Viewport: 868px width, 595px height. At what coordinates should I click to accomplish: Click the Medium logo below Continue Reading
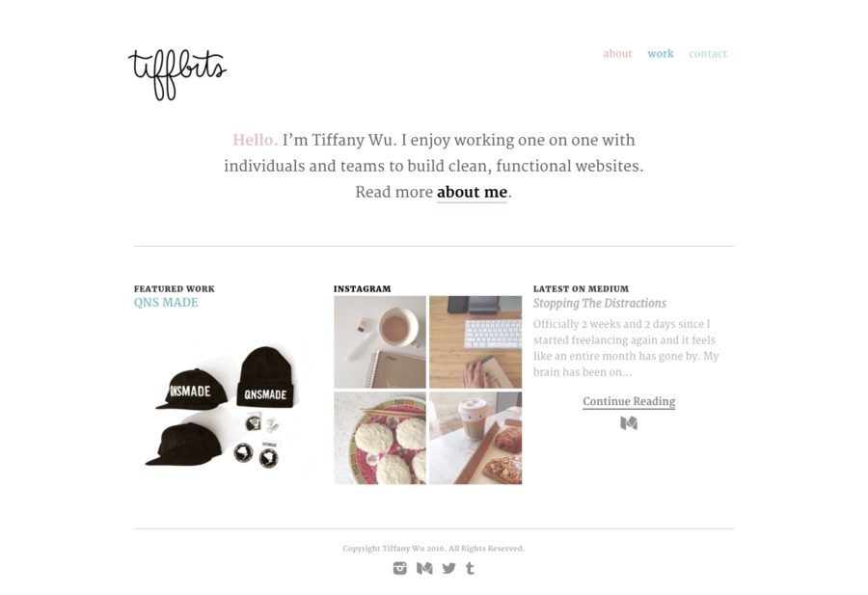tap(629, 423)
